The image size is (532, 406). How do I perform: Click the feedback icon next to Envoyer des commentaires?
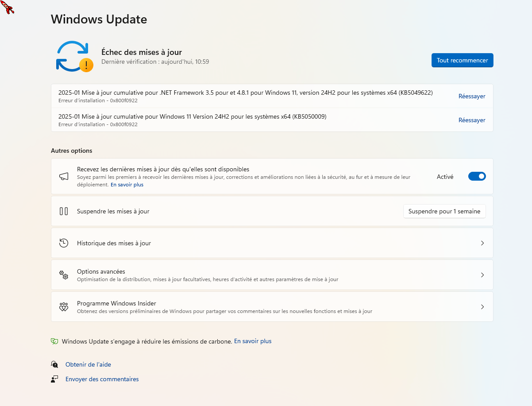click(54, 379)
